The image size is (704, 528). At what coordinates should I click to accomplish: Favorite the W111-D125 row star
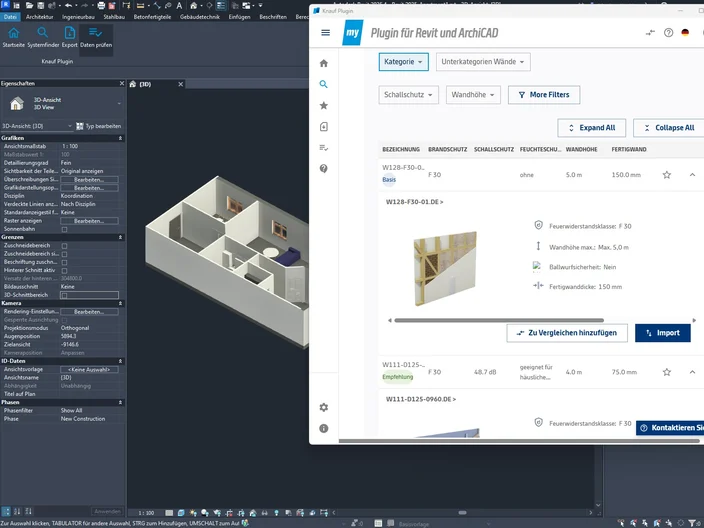[x=667, y=372]
